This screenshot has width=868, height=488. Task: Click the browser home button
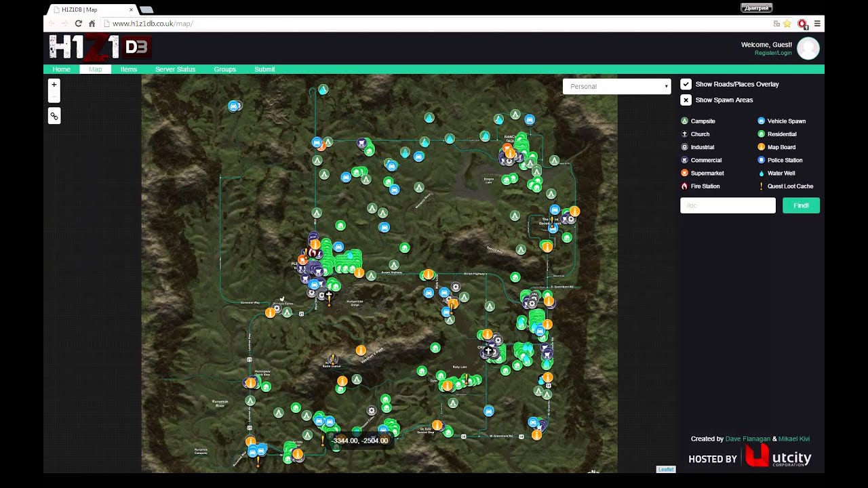[x=92, y=23]
